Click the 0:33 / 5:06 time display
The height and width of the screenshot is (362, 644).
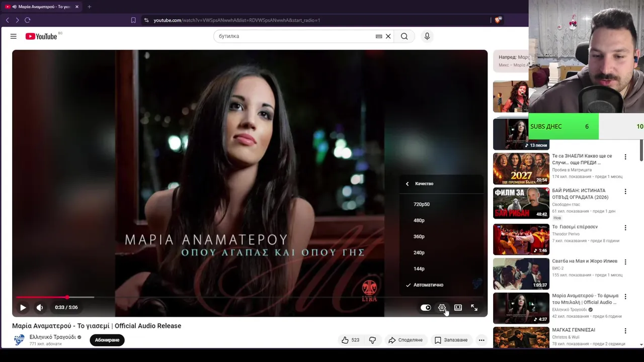click(66, 307)
